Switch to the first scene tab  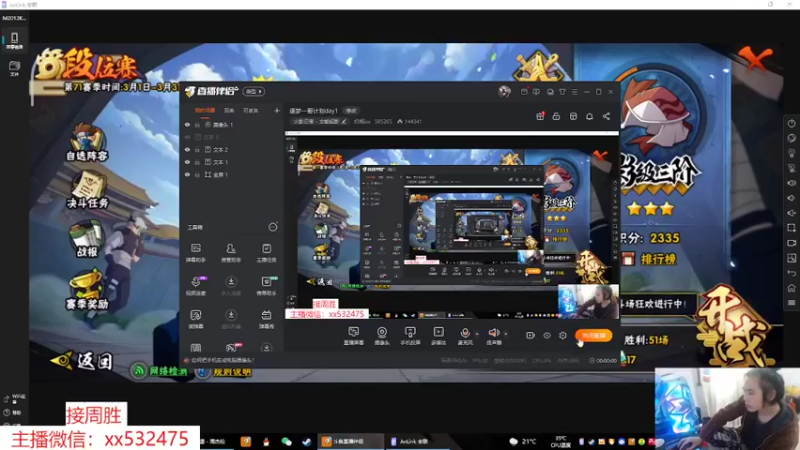205,110
